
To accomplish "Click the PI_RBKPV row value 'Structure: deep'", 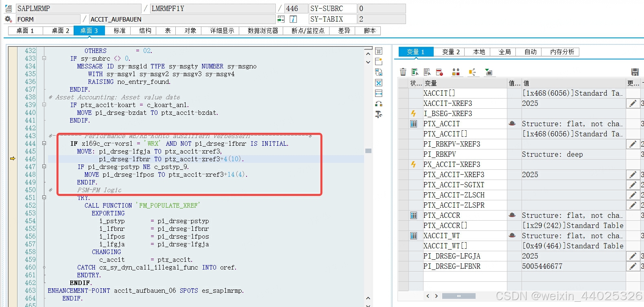I will pos(552,154).
